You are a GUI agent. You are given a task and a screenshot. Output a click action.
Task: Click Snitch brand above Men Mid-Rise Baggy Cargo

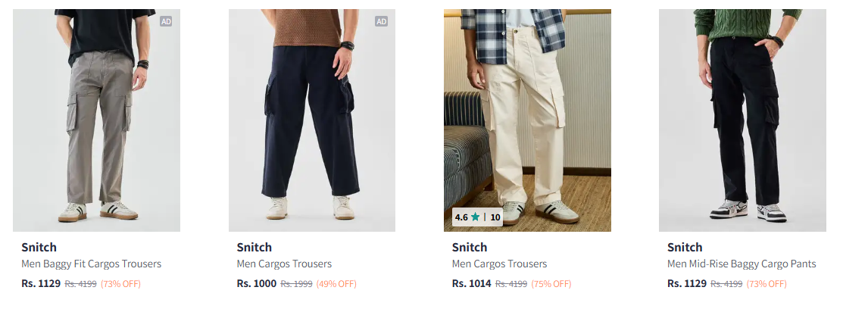click(685, 247)
